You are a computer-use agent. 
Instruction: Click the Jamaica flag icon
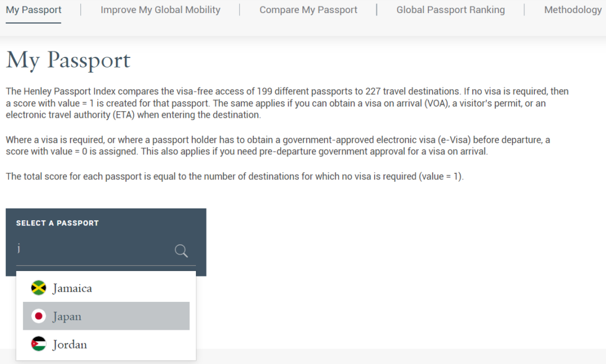point(38,288)
